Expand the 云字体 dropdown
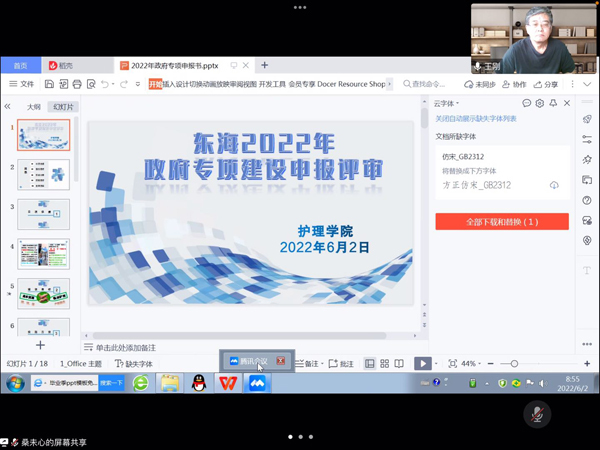This screenshot has width=600, height=450. 446,103
